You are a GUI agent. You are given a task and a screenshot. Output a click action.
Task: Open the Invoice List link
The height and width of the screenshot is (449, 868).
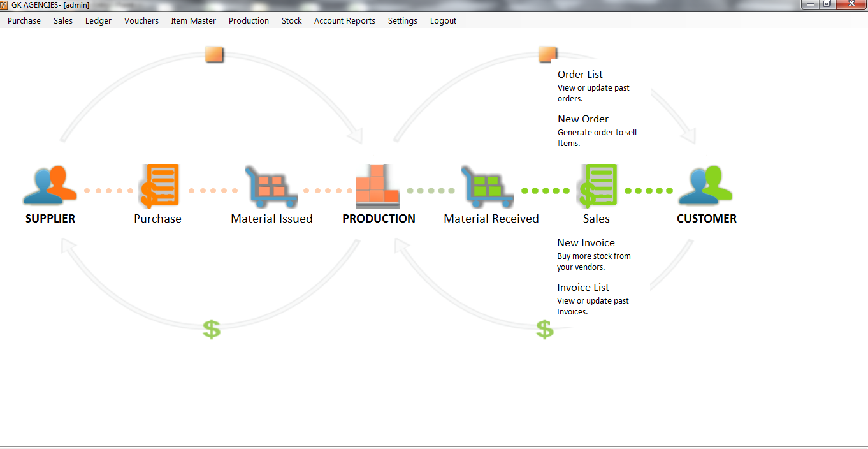pyautogui.click(x=582, y=288)
